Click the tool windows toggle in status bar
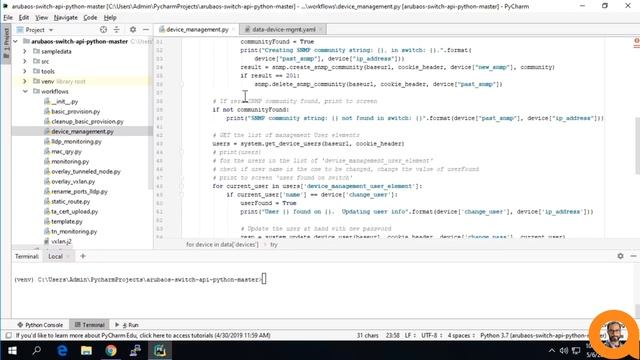This screenshot has width=640, height=360. (8, 336)
